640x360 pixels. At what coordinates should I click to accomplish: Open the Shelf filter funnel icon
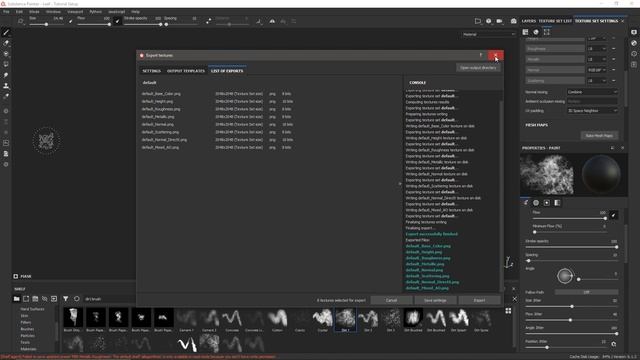click(x=65, y=299)
